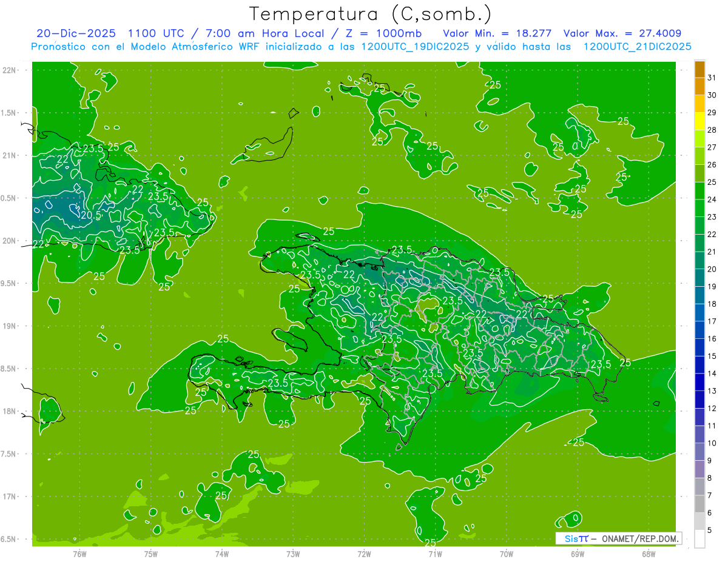Click the "1.5N" latitude axis label
728x562 pixels.
pos(9,113)
